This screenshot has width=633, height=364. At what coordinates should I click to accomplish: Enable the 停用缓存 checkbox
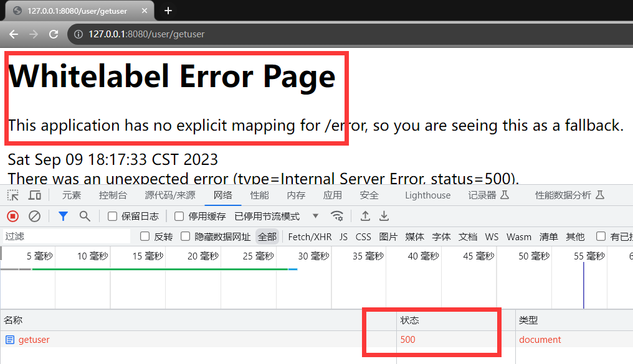[179, 217]
